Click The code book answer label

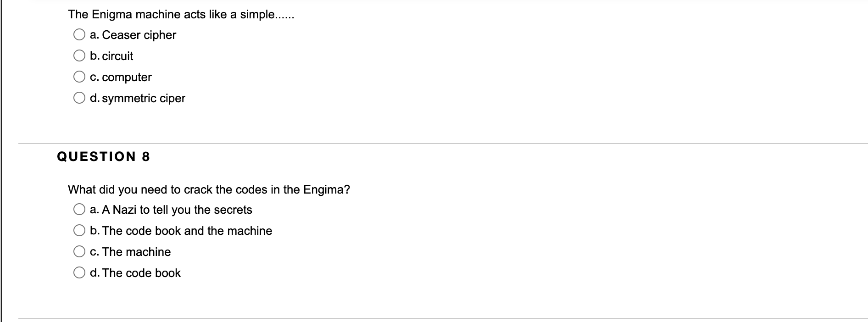pyautogui.click(x=135, y=272)
